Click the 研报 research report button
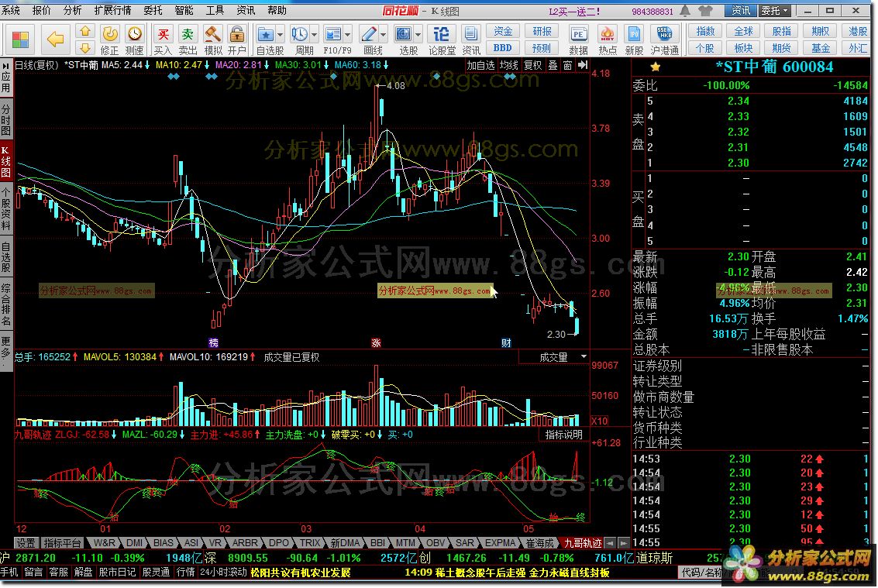The image size is (878, 588). click(x=542, y=31)
